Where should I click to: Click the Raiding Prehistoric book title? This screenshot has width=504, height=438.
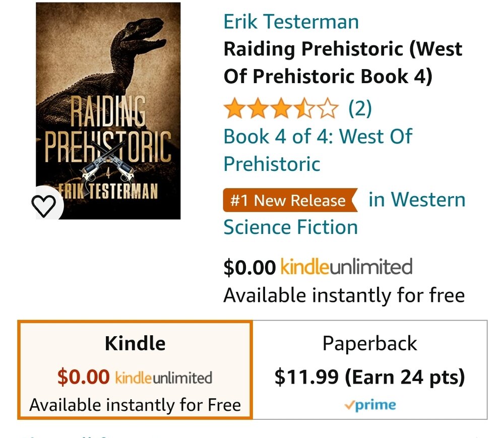pos(343,62)
